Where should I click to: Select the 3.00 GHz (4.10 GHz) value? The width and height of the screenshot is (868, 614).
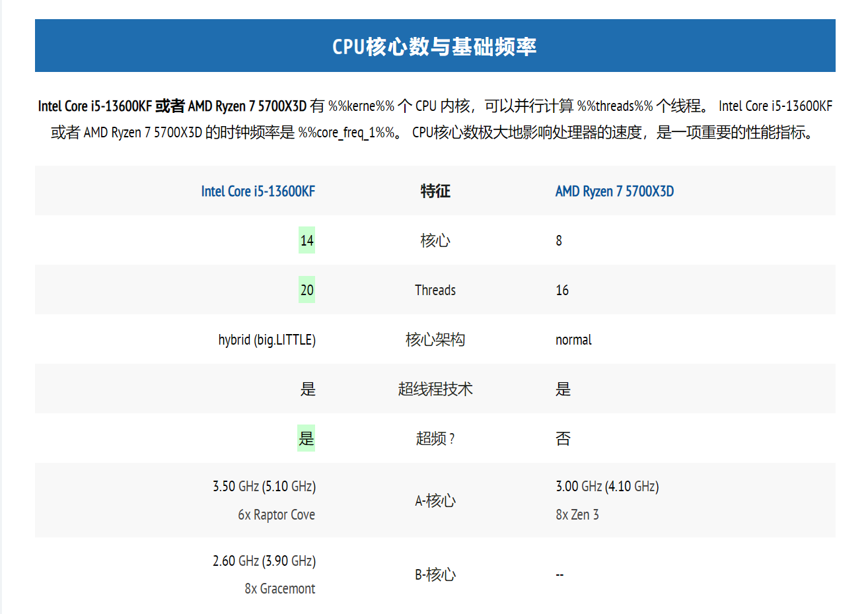pyautogui.click(x=607, y=486)
